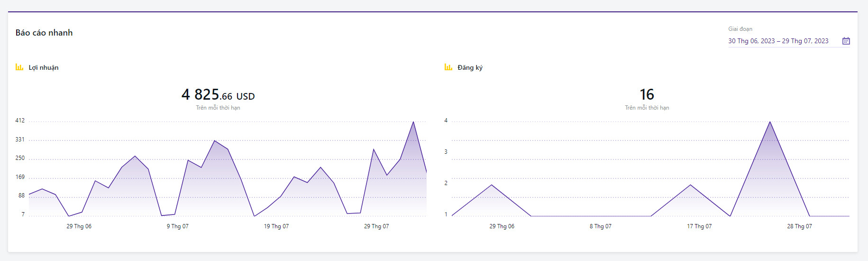The width and height of the screenshot is (868, 261).
Task: Click the highest peak of the profit chart
Action: pyautogui.click(x=413, y=122)
